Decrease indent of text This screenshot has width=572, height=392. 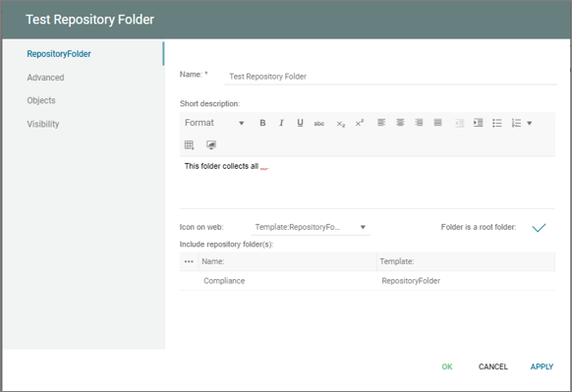460,123
